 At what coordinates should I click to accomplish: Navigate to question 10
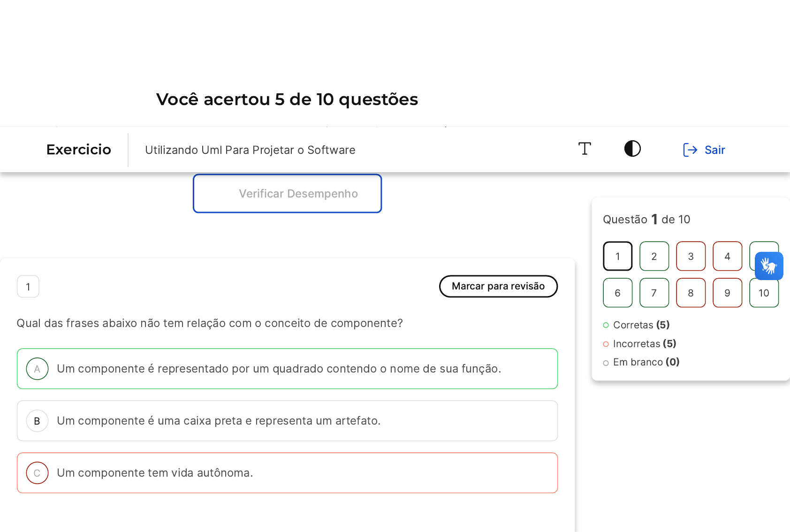tap(764, 293)
